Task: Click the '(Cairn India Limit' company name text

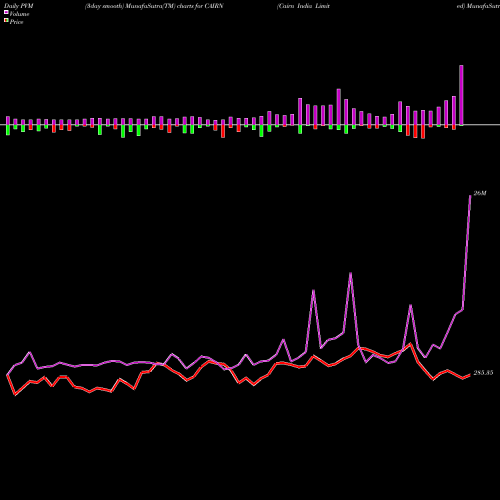Action: tap(303, 6)
